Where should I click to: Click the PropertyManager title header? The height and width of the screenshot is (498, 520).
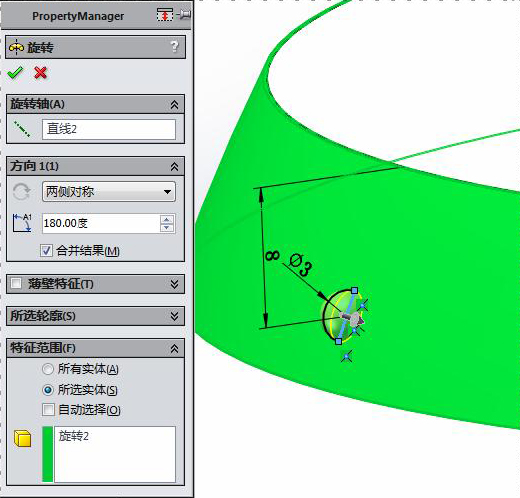click(78, 16)
